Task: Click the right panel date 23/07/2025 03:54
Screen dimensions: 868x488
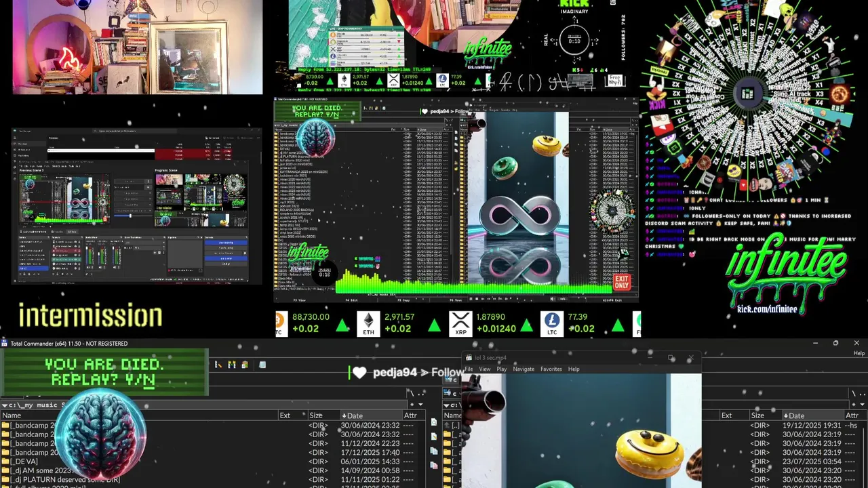Action: pyautogui.click(x=812, y=462)
